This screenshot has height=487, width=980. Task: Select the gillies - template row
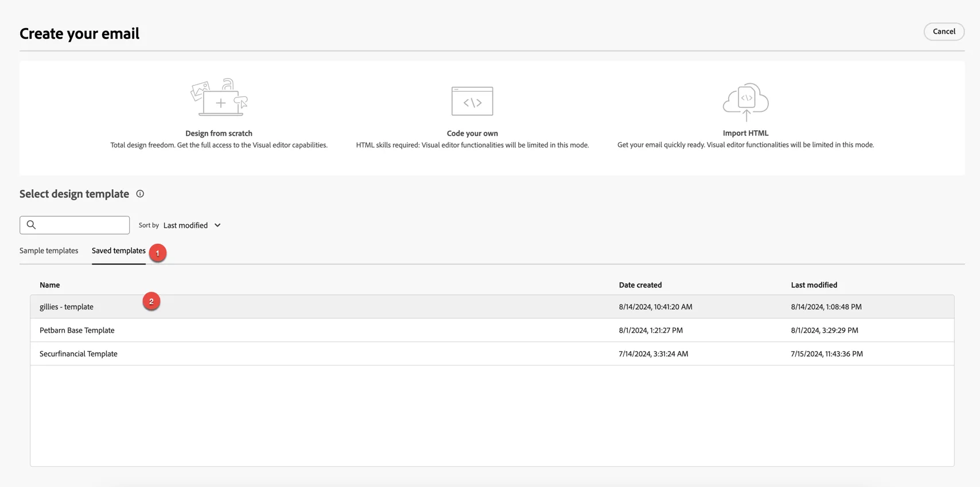coord(492,307)
